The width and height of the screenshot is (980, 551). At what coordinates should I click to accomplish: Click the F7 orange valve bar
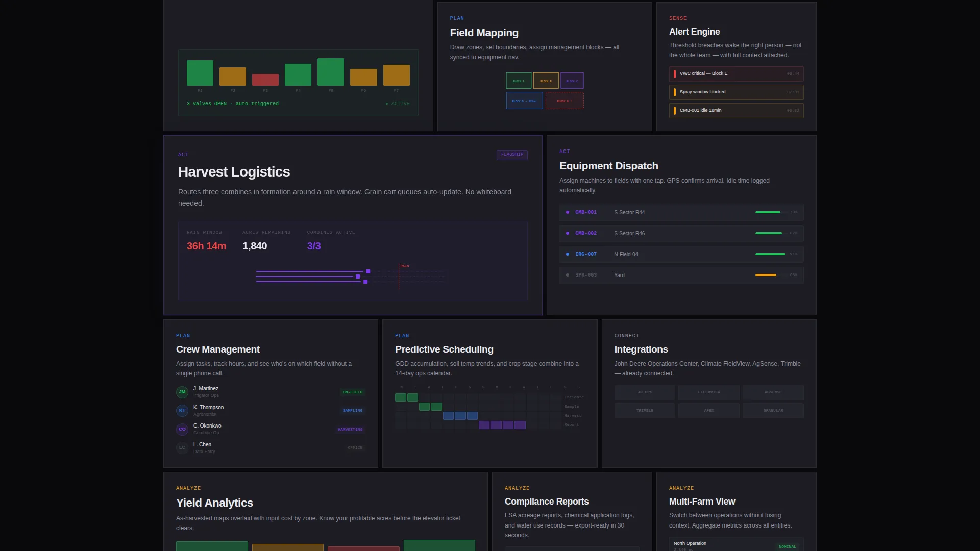click(x=397, y=75)
